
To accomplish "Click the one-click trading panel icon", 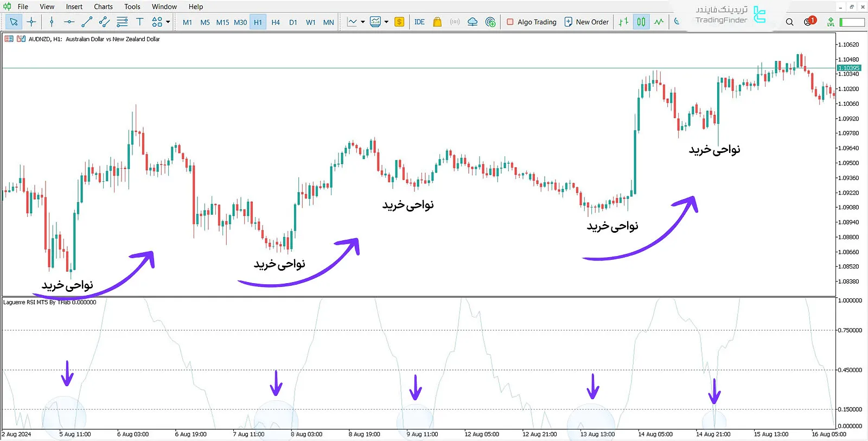I will (9, 39).
